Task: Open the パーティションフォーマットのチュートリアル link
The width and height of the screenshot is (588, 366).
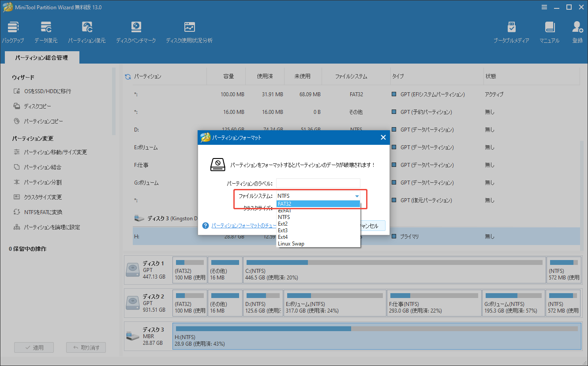Action: point(244,226)
